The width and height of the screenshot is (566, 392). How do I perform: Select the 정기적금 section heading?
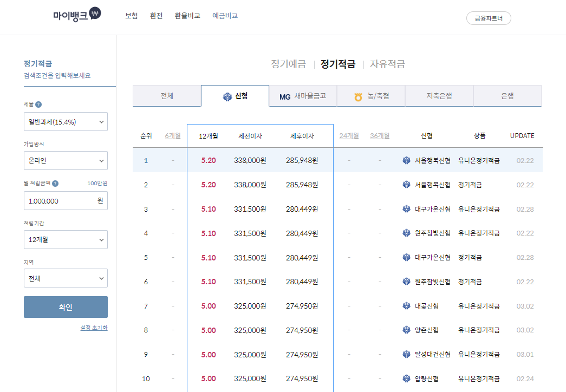coord(338,64)
